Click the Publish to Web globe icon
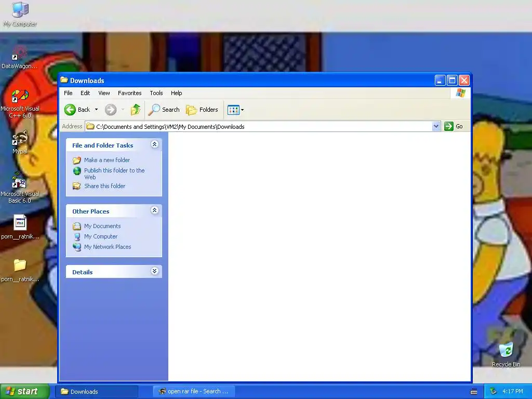 77,170
